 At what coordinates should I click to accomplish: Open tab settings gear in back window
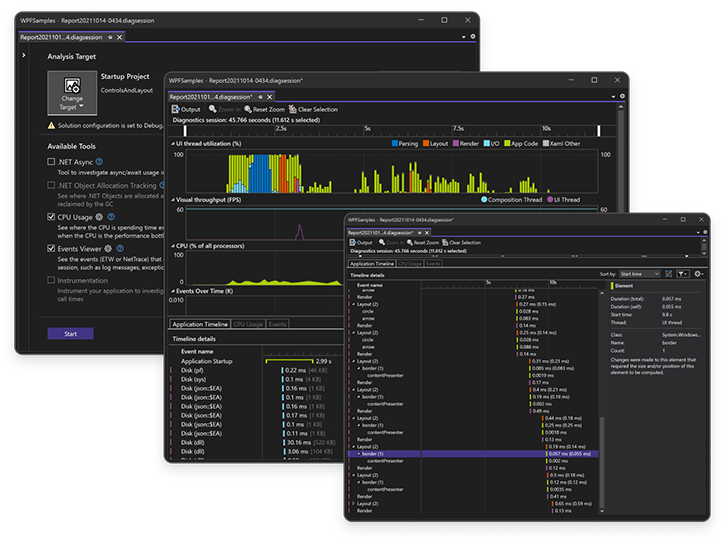tap(473, 37)
